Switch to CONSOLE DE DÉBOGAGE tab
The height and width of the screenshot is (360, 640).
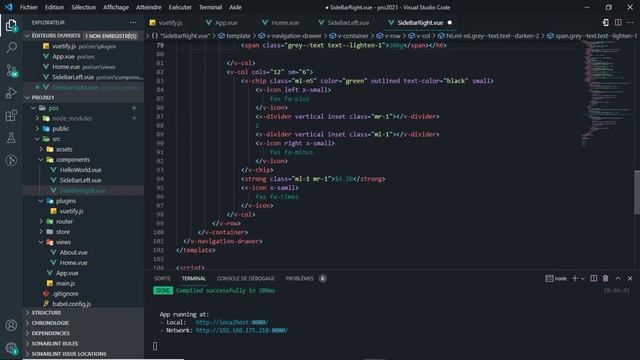(246, 278)
